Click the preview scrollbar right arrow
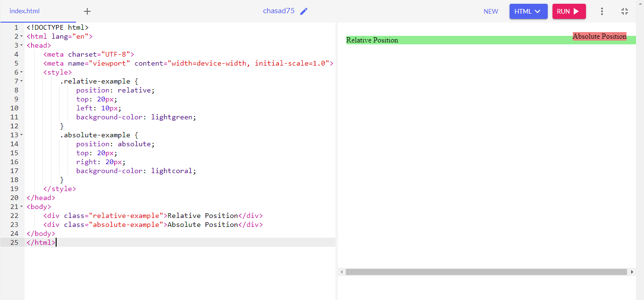The image size is (644, 300). click(x=632, y=272)
